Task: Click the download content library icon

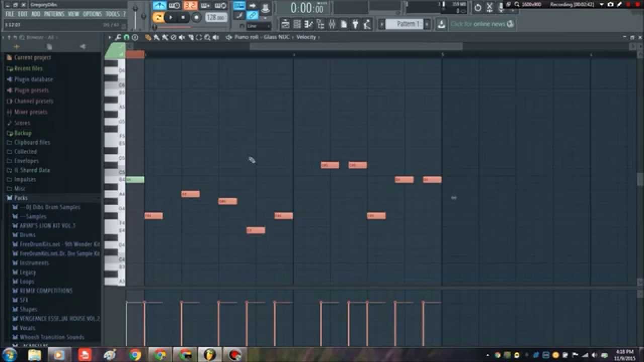Action: pos(441,24)
